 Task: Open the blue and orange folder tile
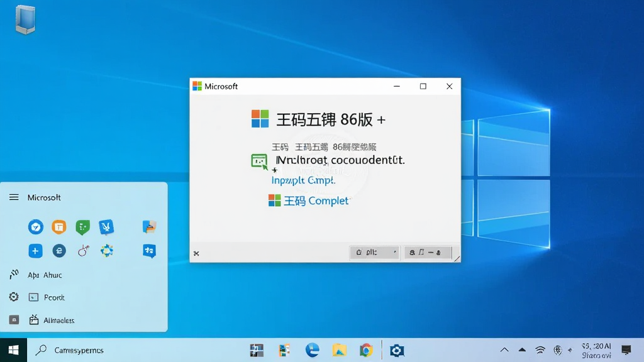click(149, 226)
